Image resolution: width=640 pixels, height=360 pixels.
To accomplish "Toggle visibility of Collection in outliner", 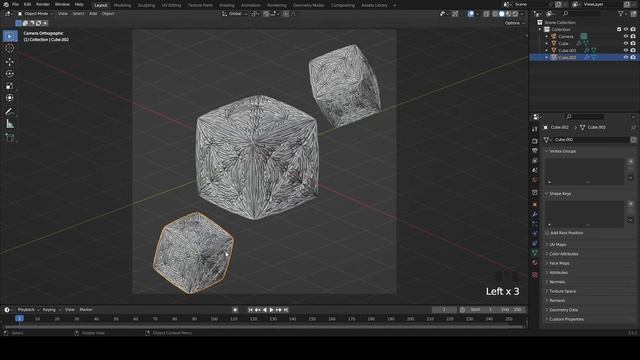I will pos(626,29).
